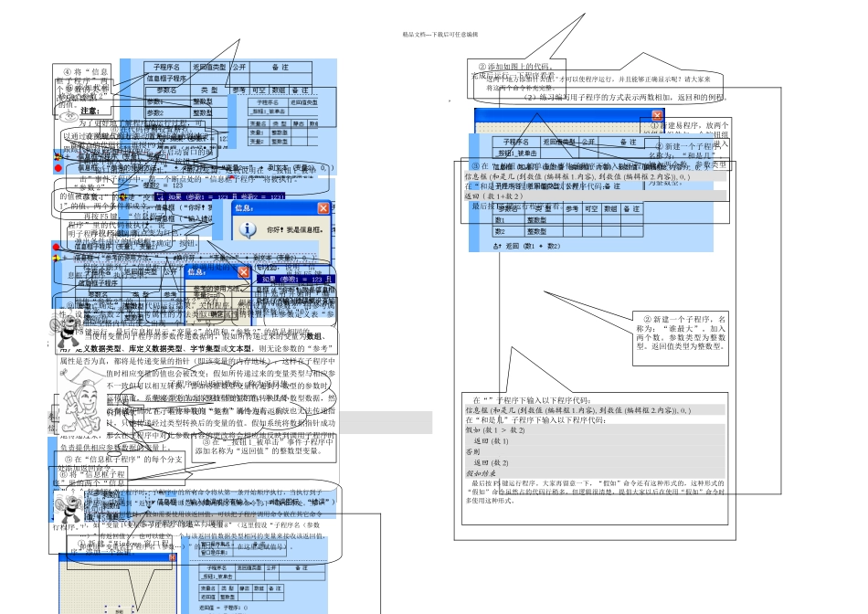Click the message text 你好！我是信息框。
This screenshot has height=614, width=868.
tap(294, 229)
